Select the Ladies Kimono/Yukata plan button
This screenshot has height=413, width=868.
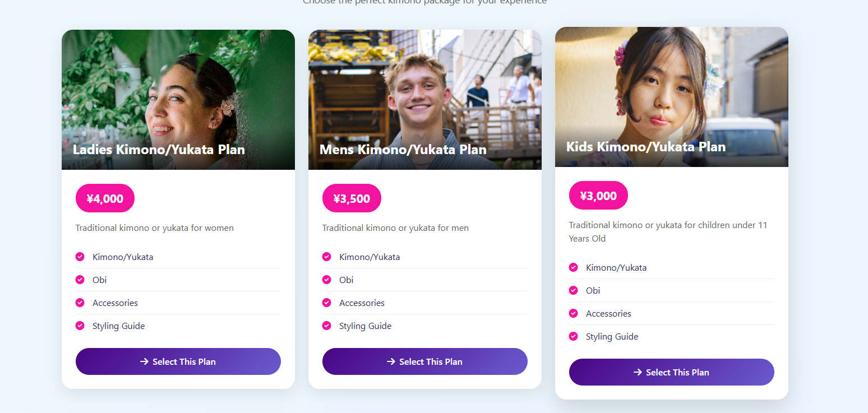point(178,361)
